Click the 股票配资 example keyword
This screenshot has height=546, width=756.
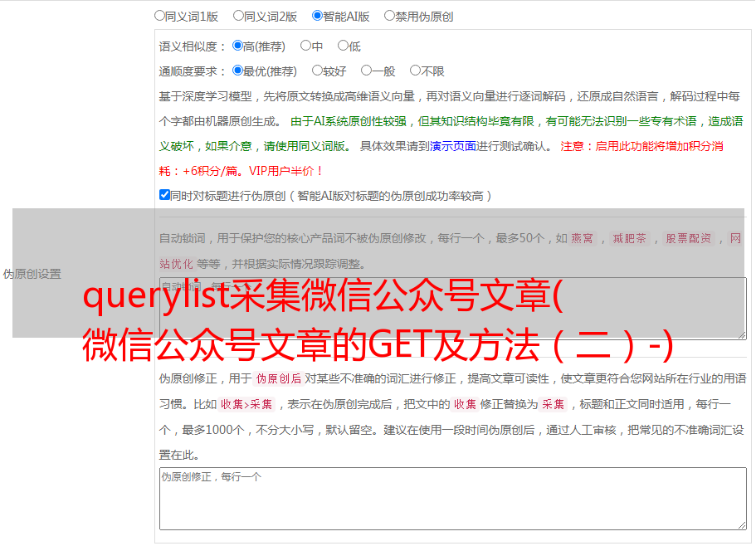point(689,238)
